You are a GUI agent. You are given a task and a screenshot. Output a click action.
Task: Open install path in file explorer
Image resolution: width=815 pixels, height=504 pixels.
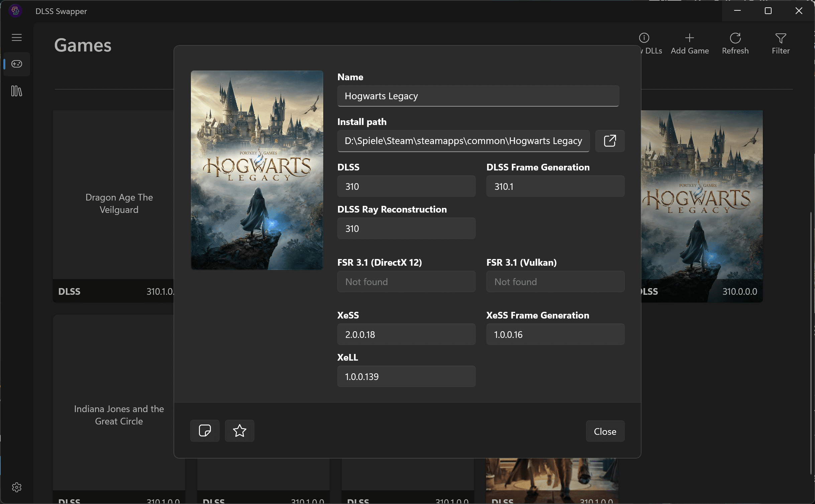point(610,141)
